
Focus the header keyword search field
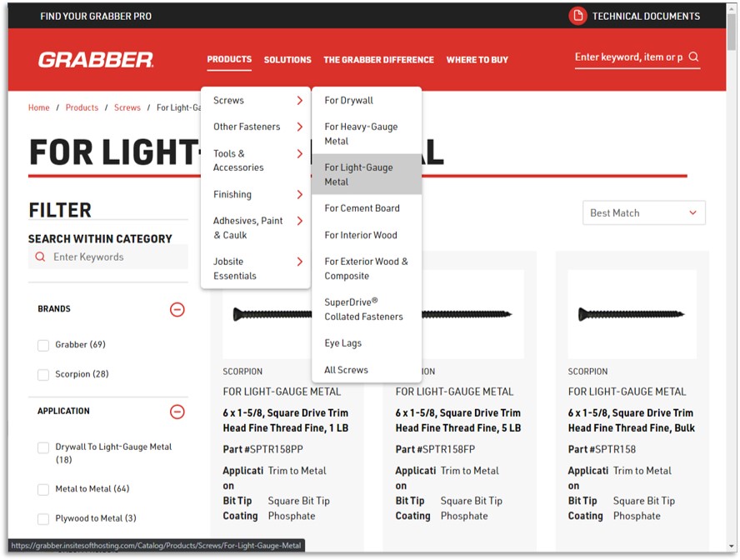pyautogui.click(x=629, y=57)
